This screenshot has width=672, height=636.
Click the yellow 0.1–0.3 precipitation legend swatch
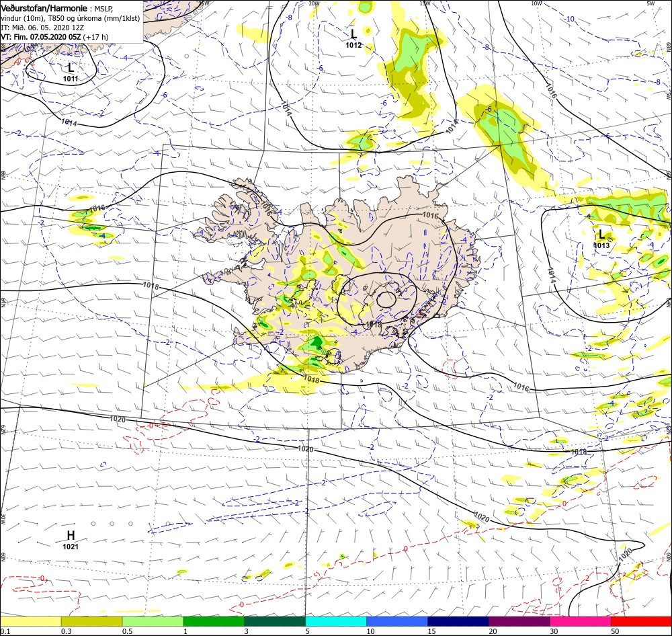(x=31, y=621)
